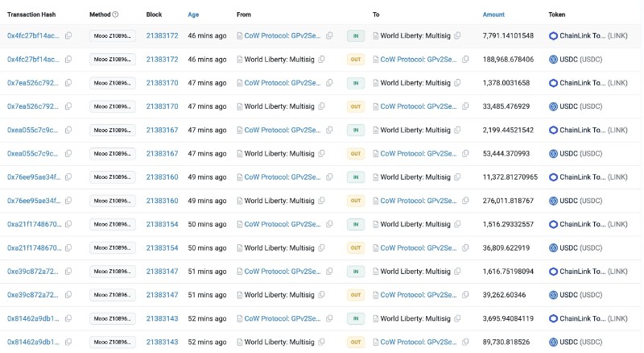This screenshot has width=644, height=353.
Task: Click ChainLink token icon in 2,199.44521542 row
Action: pos(553,130)
